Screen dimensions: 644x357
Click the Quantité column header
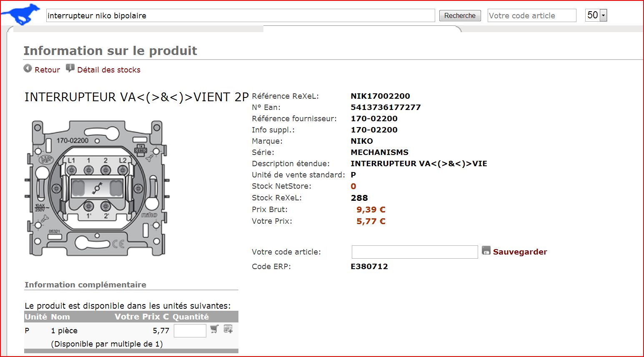pyautogui.click(x=190, y=317)
